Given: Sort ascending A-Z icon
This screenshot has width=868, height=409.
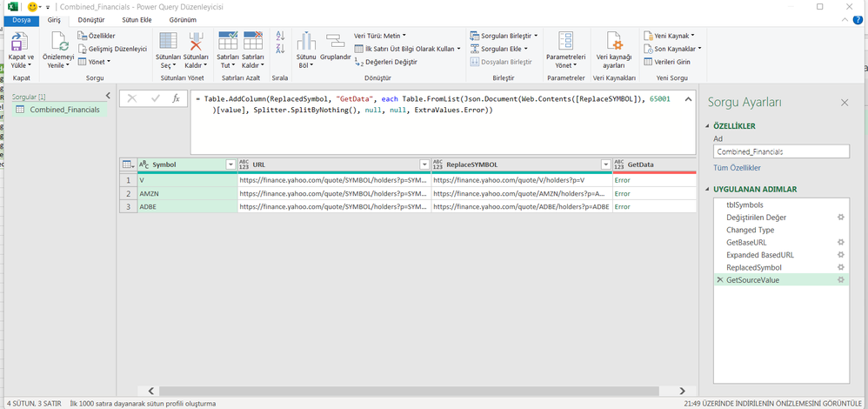Looking at the screenshot, I should (280, 36).
